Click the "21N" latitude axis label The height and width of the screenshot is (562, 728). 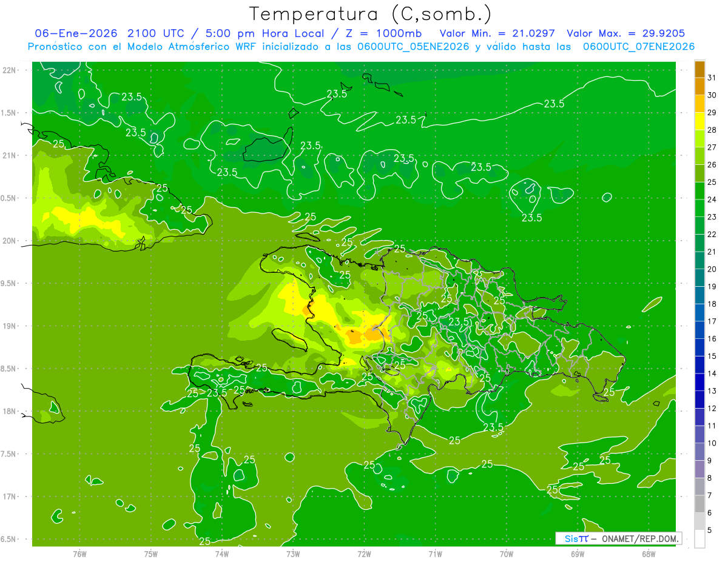pyautogui.click(x=10, y=155)
